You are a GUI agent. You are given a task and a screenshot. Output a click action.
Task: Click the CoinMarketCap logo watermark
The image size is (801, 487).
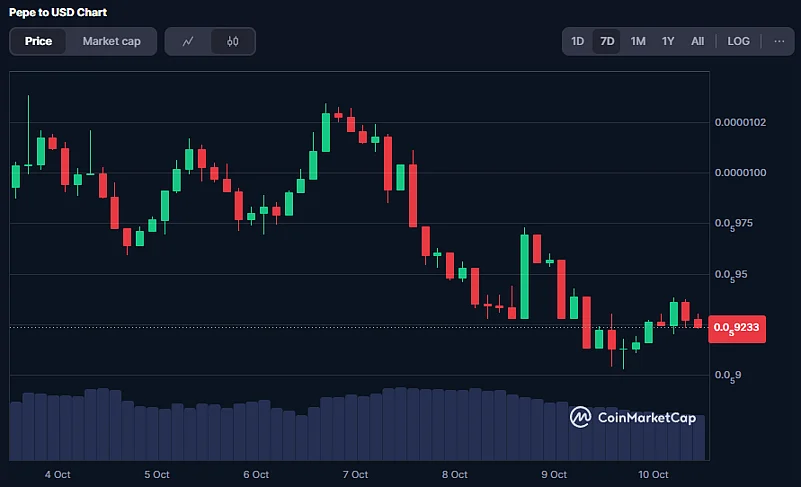[x=633, y=417]
